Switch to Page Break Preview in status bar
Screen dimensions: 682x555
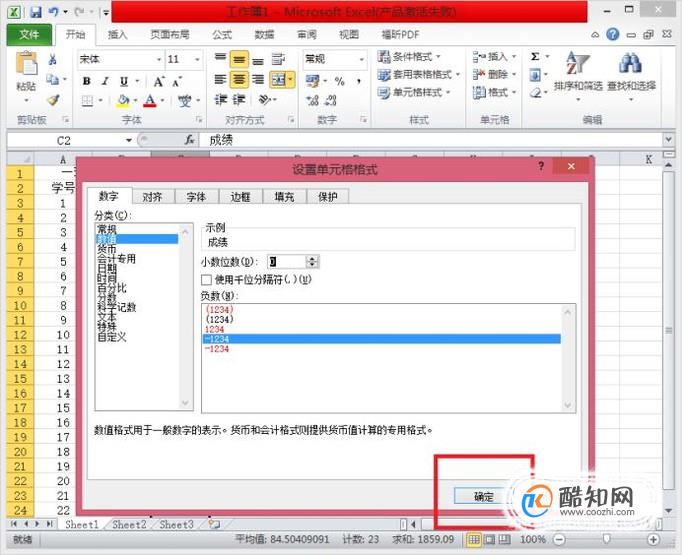click(505, 540)
